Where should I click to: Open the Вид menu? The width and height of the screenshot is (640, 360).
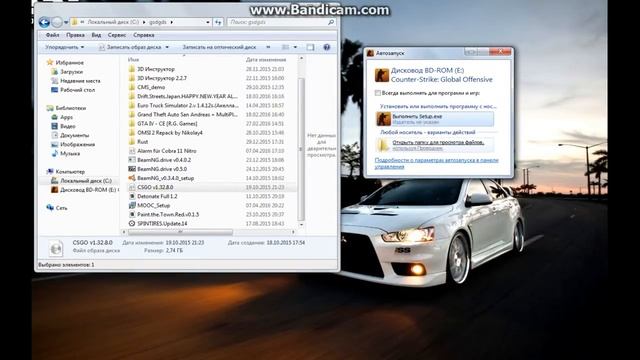96,35
